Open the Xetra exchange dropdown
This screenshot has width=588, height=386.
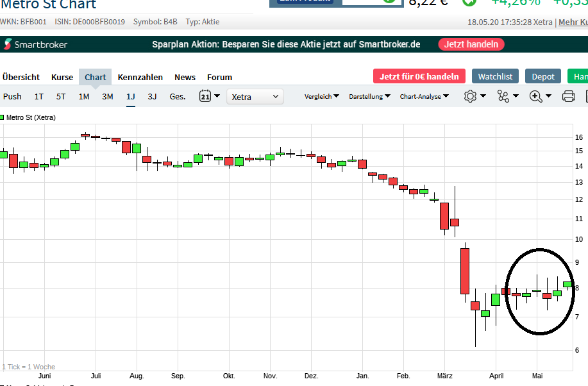coord(255,97)
